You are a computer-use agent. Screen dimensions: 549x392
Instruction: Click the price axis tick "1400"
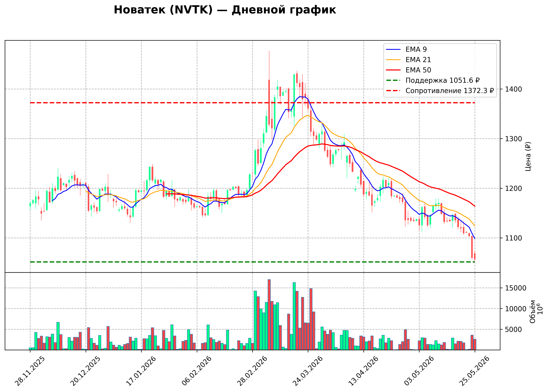(513, 89)
